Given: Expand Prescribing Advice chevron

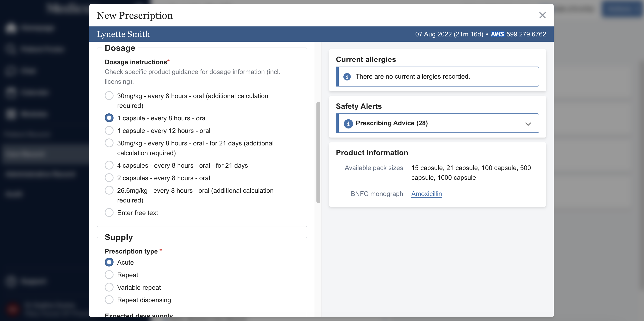Looking at the screenshot, I should (528, 124).
